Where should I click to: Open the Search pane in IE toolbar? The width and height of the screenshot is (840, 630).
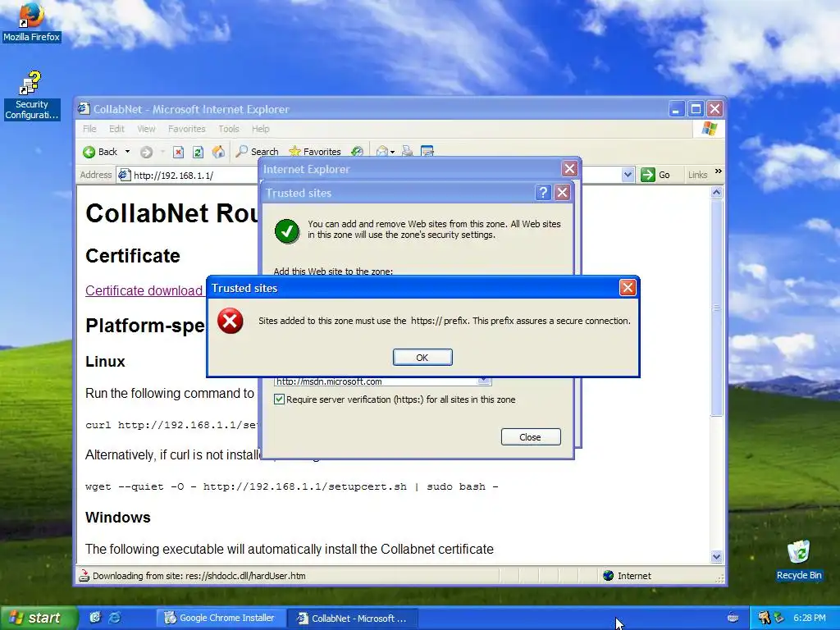(257, 152)
